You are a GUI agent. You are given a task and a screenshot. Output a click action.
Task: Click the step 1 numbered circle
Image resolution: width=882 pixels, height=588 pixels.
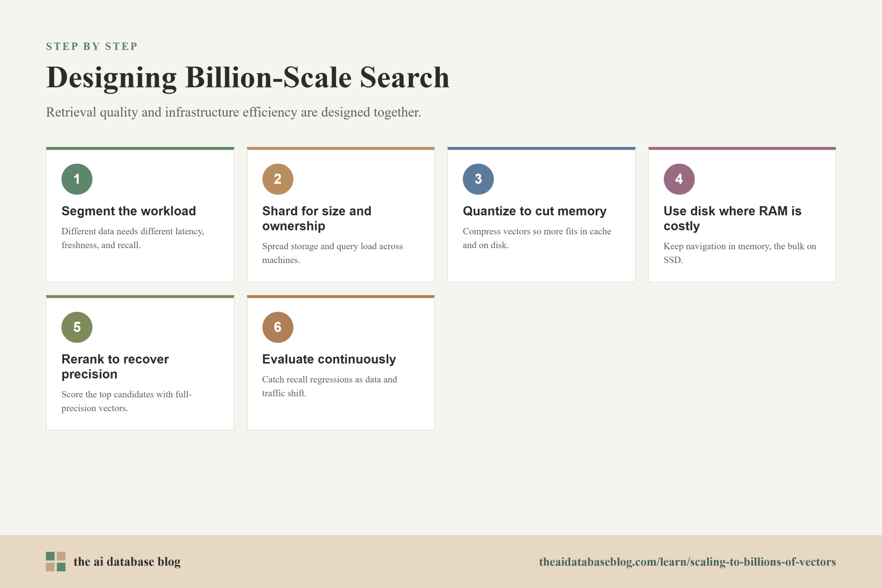(x=77, y=179)
